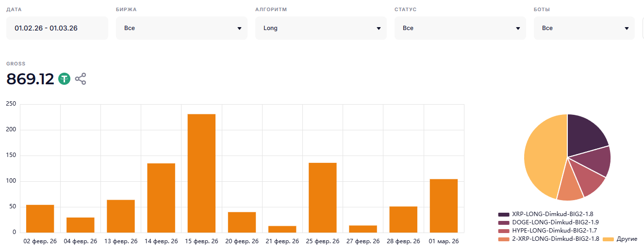Select the 13 февр. 26 bar
Viewport: 644px width, 250px height.
point(121,216)
